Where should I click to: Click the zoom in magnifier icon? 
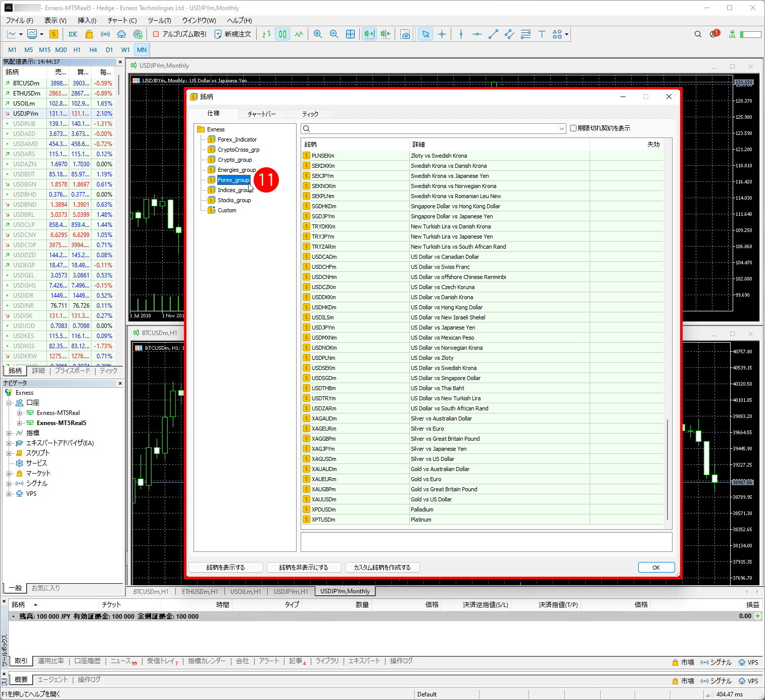[318, 34]
